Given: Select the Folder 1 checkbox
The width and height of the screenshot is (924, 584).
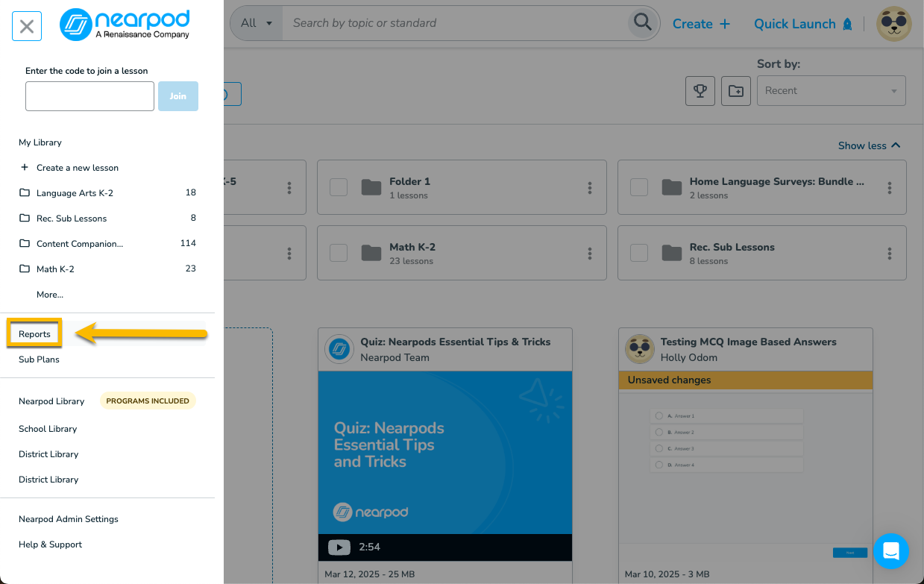Looking at the screenshot, I should [x=339, y=187].
